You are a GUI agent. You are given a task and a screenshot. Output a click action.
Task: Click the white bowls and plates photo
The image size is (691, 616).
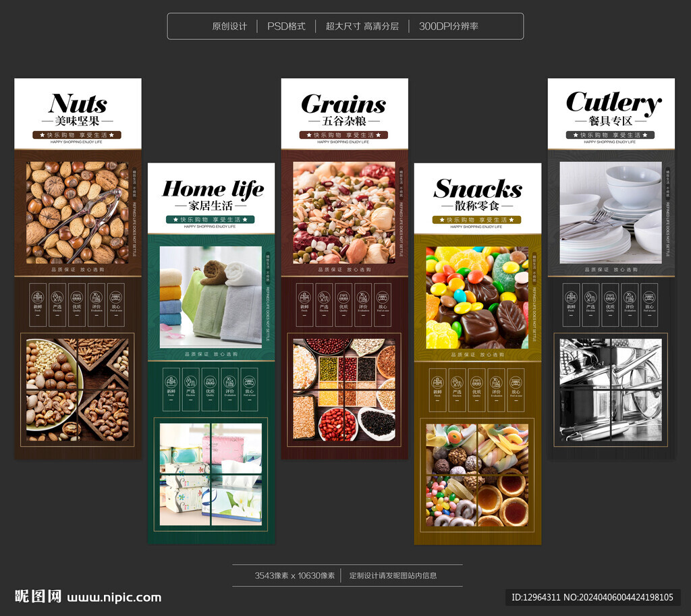(x=611, y=213)
